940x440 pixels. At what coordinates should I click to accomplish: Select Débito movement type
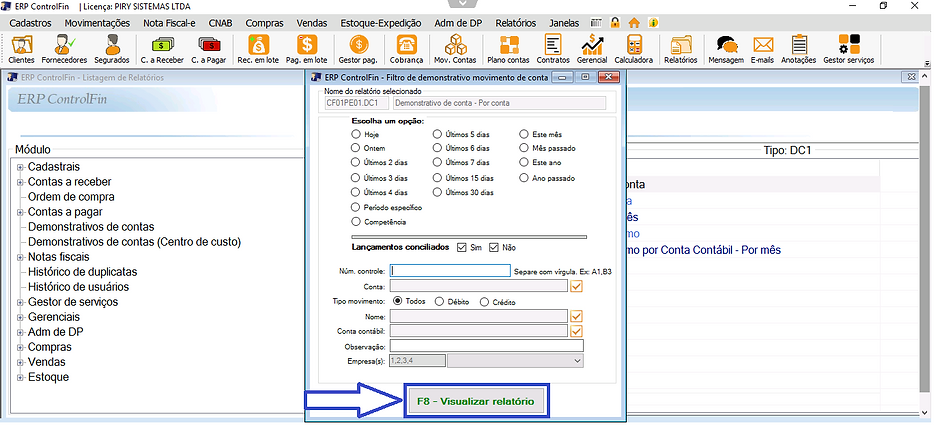[x=439, y=302]
